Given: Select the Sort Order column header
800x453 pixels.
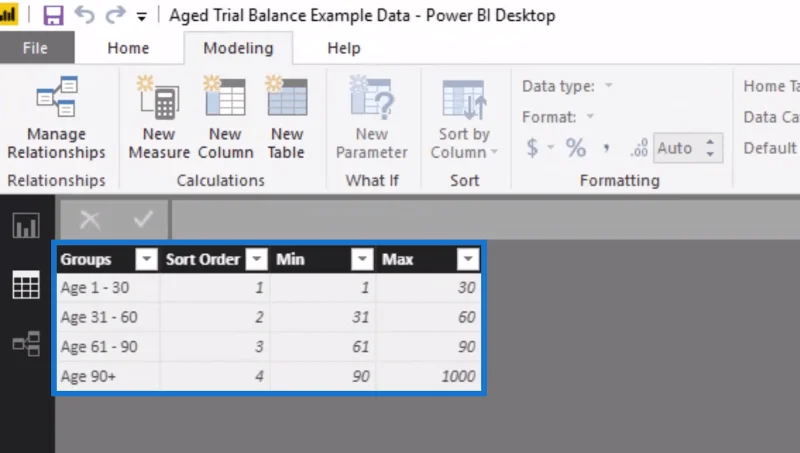Looking at the screenshot, I should [x=203, y=259].
